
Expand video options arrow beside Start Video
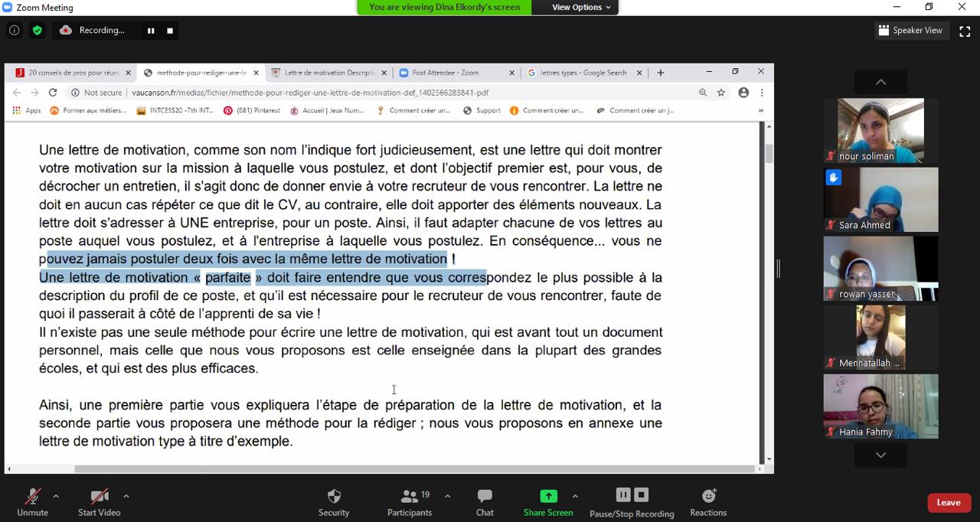(x=126, y=496)
